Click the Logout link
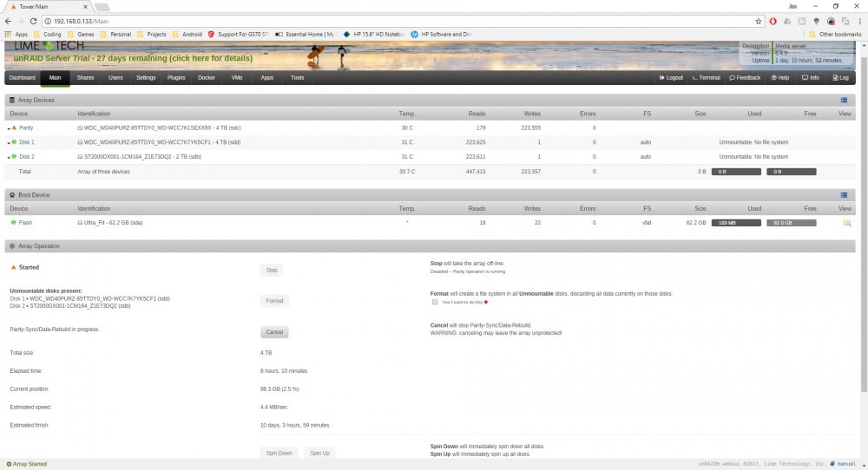868x470 pixels. tap(671, 78)
